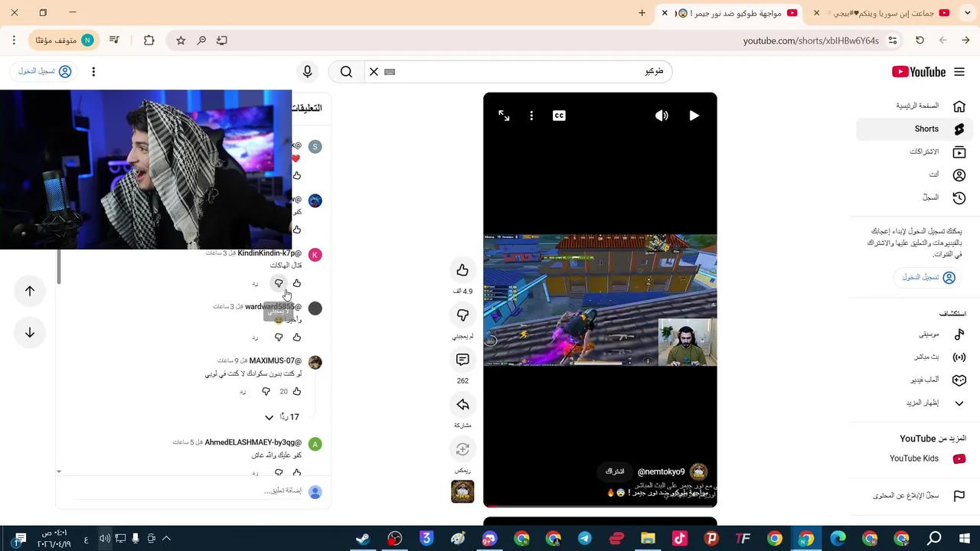The width and height of the screenshot is (980, 551).
Task: Open the on-screen keyboard in search box
Action: (390, 72)
